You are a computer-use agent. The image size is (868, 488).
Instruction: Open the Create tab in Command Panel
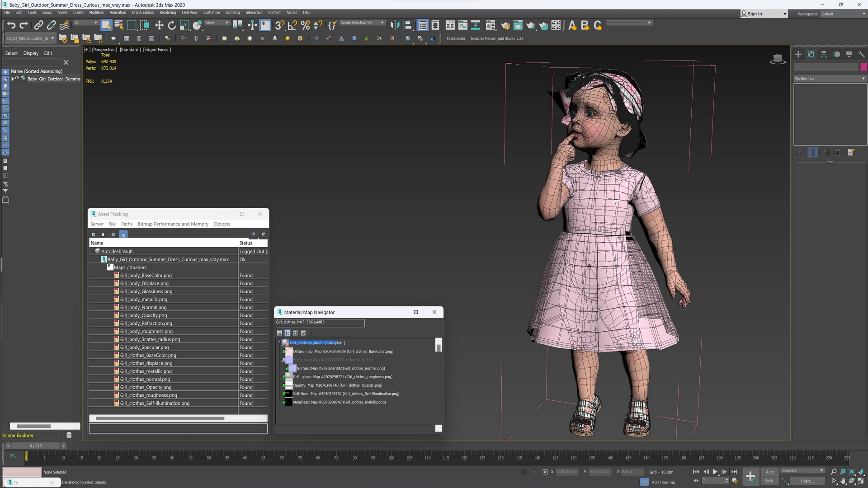(798, 54)
